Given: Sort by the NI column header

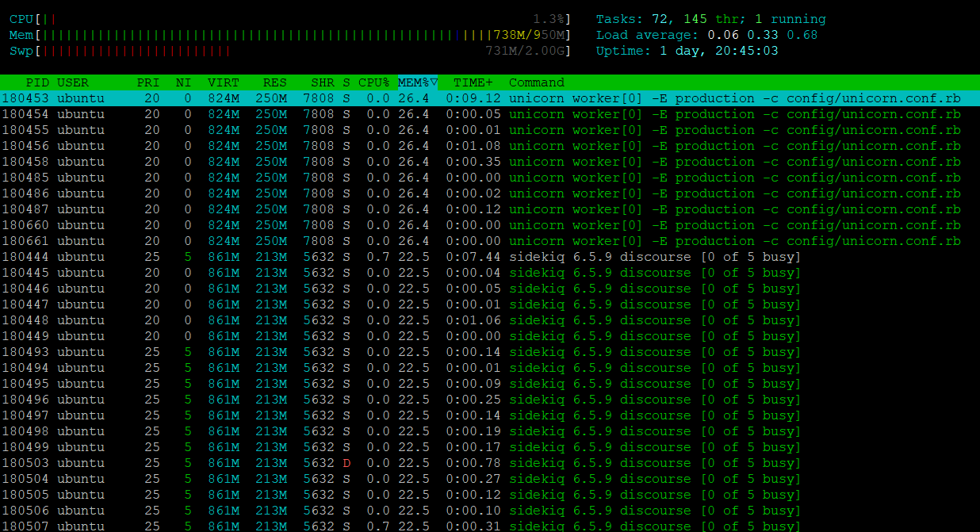Looking at the screenshot, I should point(184,82).
